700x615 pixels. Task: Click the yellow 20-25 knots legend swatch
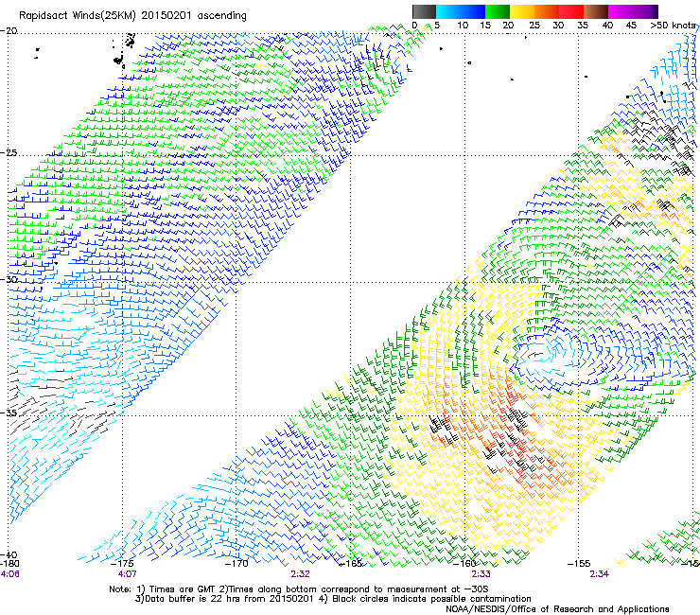[522, 11]
